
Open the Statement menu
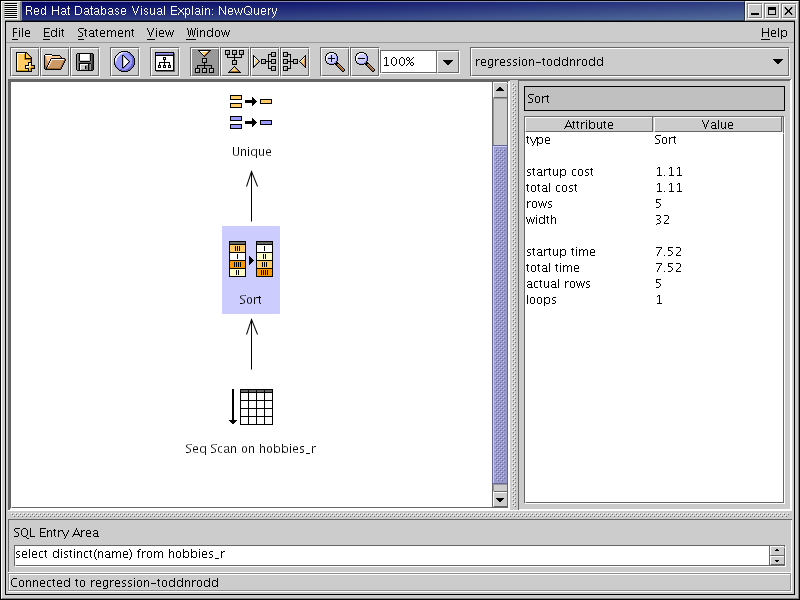point(106,33)
